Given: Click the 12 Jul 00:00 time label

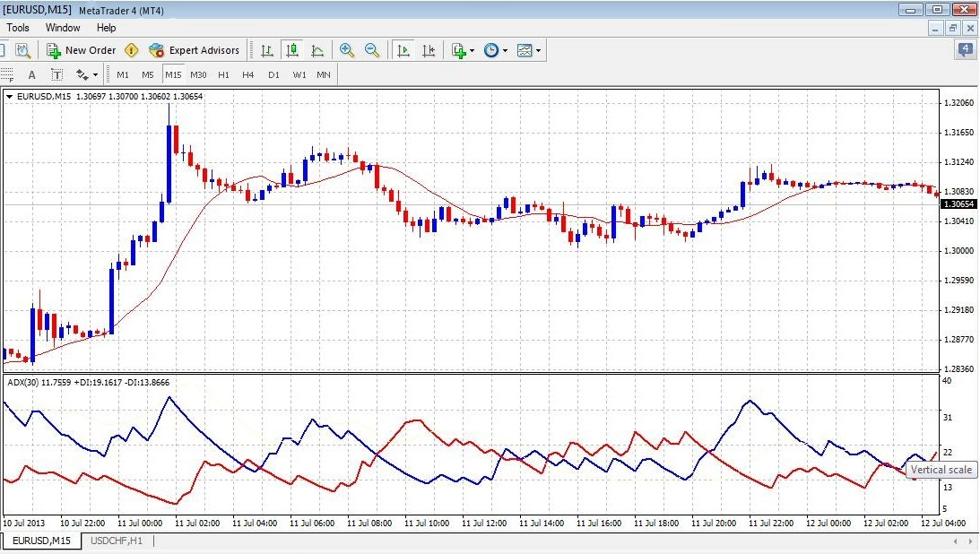Looking at the screenshot, I should (828, 524).
